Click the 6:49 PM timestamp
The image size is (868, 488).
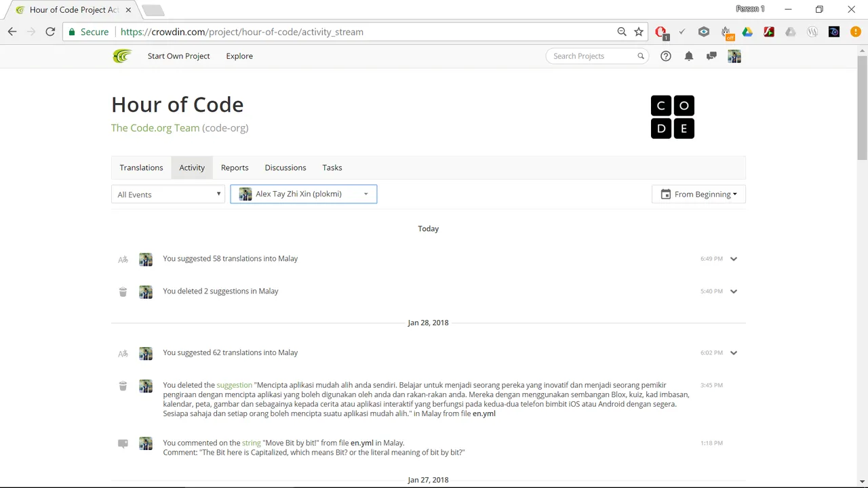click(x=711, y=259)
